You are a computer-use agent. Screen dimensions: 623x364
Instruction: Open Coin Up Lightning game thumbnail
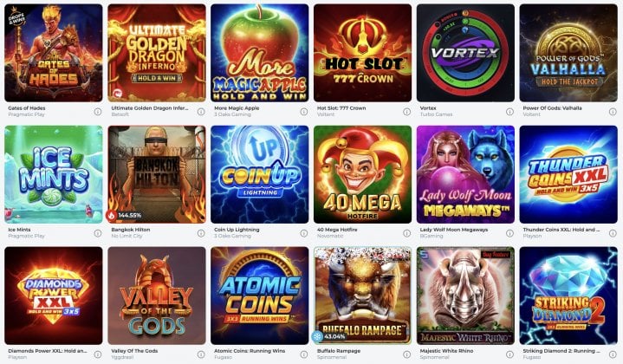[259, 174]
